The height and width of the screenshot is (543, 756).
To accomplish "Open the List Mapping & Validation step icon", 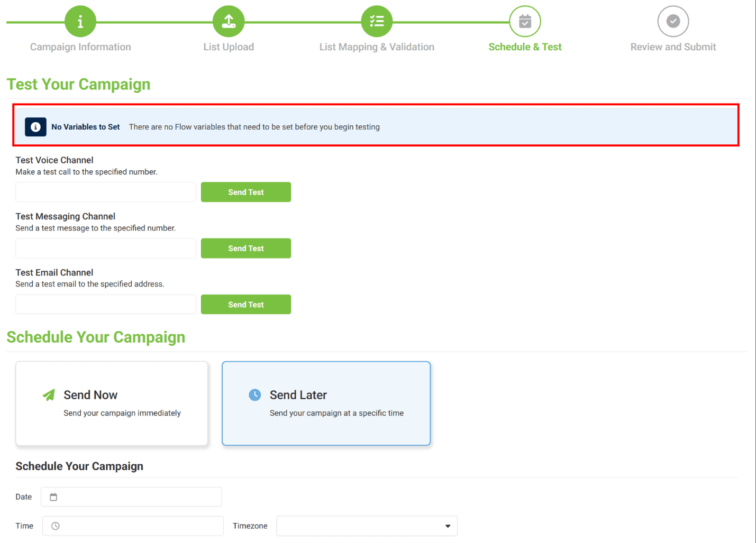I will (x=377, y=22).
